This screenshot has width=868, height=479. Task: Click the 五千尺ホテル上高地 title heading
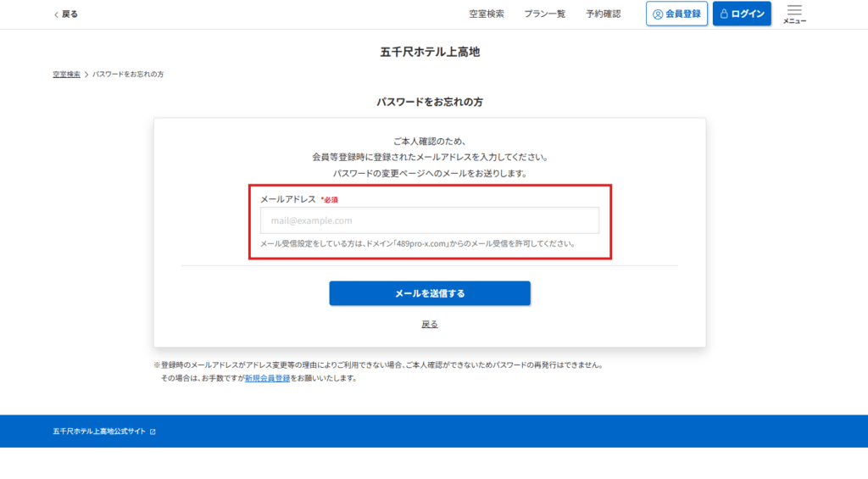(430, 53)
